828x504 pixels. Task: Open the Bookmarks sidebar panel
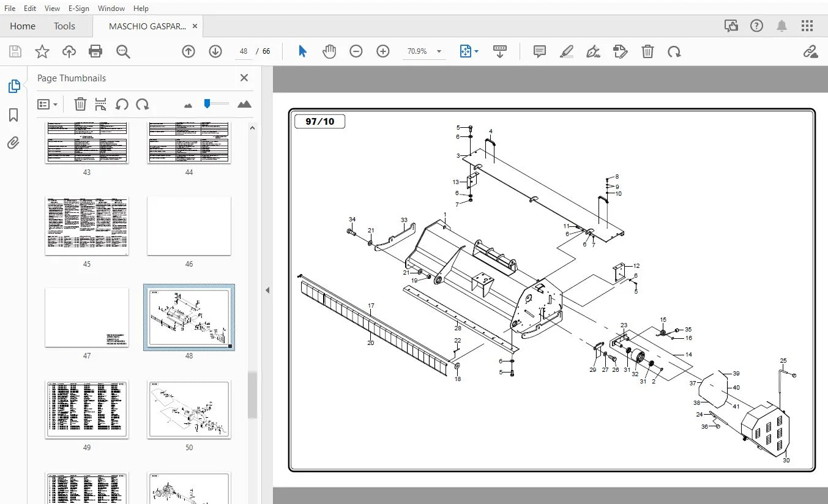click(x=13, y=115)
